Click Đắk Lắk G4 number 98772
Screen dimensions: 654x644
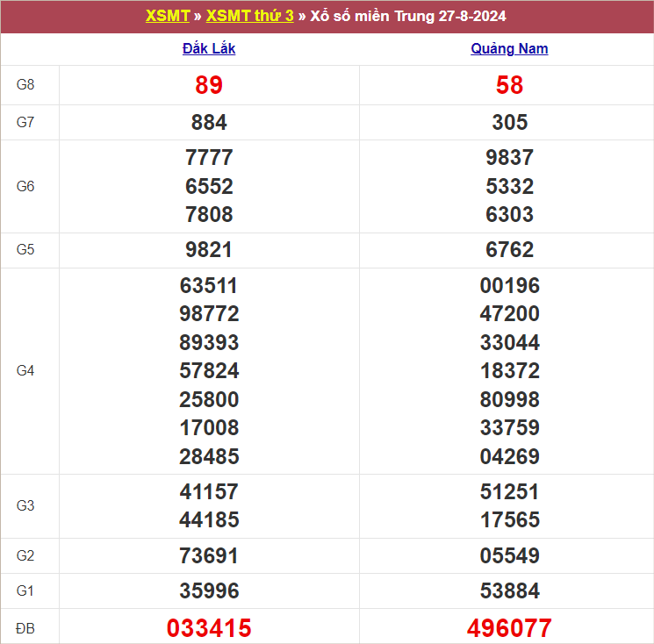pos(209,314)
